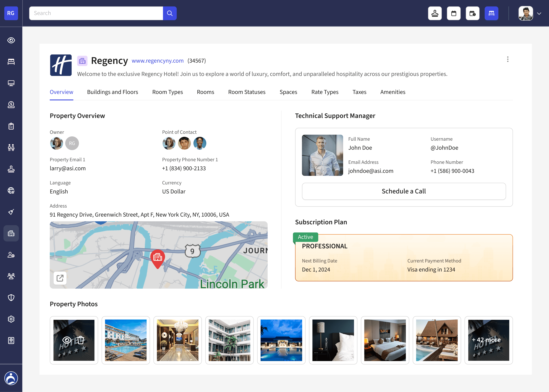Click into the Search input field

tap(96, 13)
